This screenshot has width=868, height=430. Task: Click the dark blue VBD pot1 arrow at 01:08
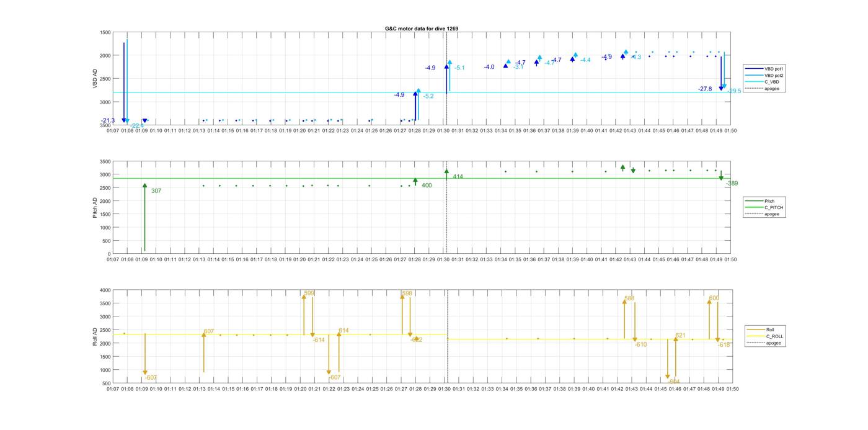click(124, 83)
